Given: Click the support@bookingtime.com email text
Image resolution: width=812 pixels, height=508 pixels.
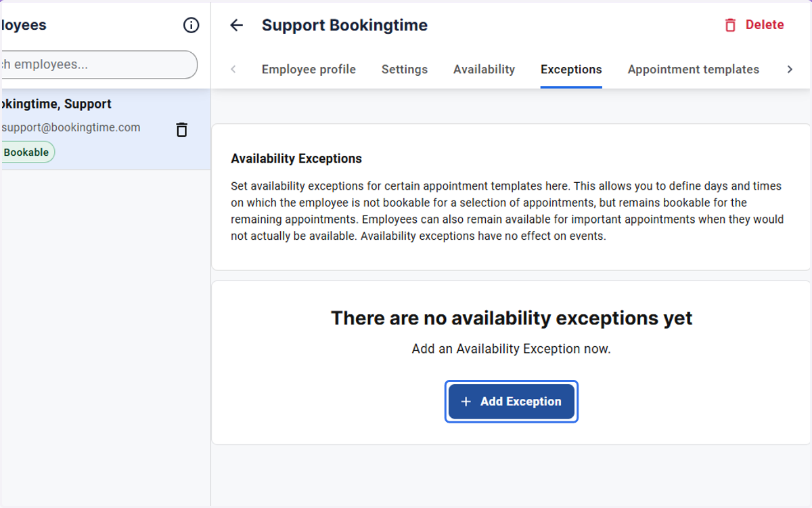Looking at the screenshot, I should tap(71, 127).
